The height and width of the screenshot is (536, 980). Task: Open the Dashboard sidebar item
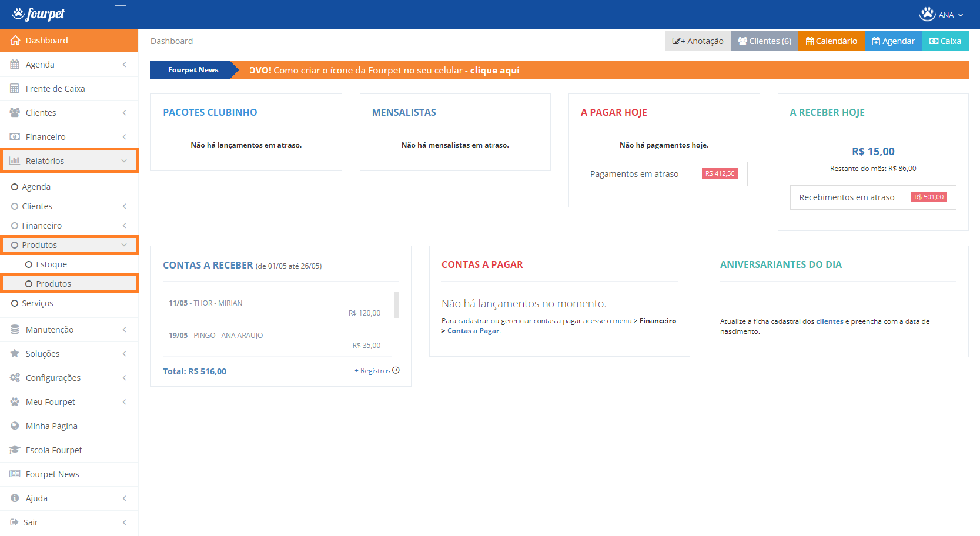click(x=69, y=41)
